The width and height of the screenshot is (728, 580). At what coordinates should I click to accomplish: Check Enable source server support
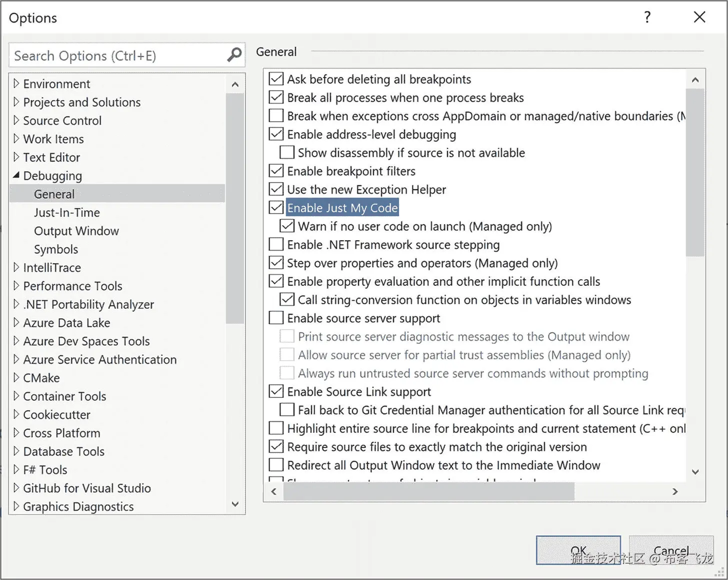pyautogui.click(x=276, y=318)
